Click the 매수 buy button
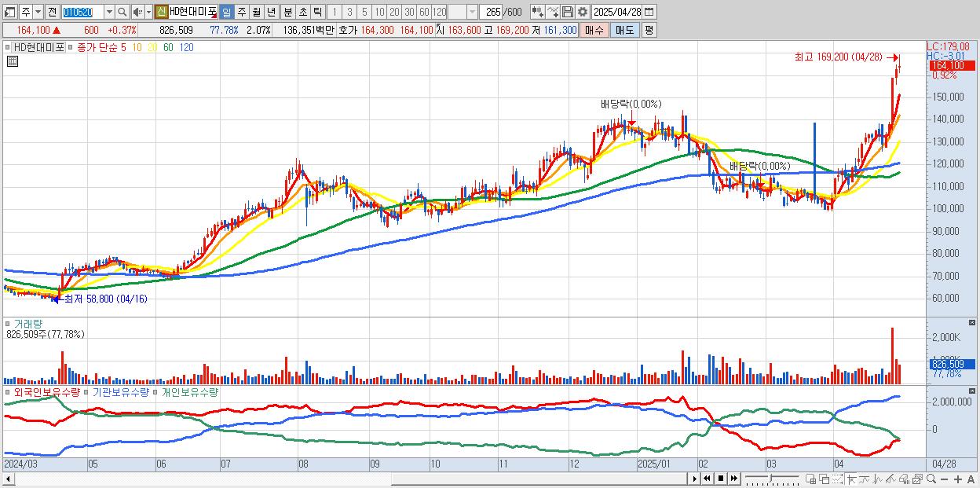This screenshot has height=488, width=980. pyautogui.click(x=594, y=30)
